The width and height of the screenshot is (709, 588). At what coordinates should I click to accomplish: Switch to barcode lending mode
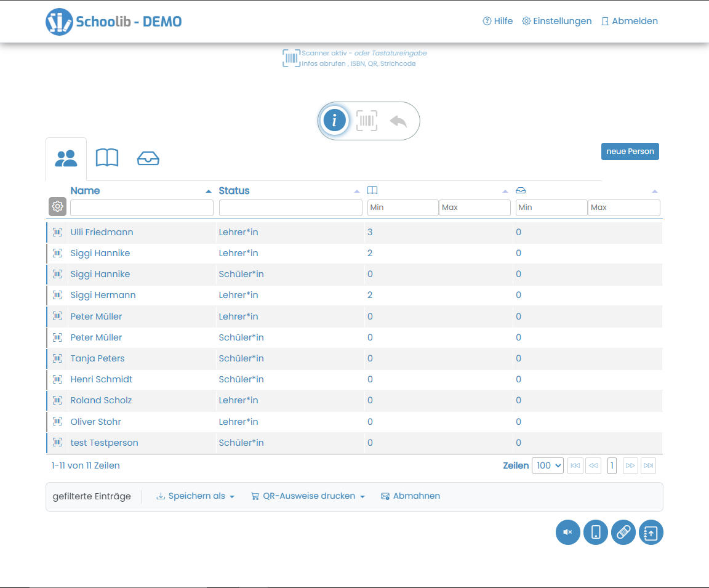pyautogui.click(x=367, y=121)
